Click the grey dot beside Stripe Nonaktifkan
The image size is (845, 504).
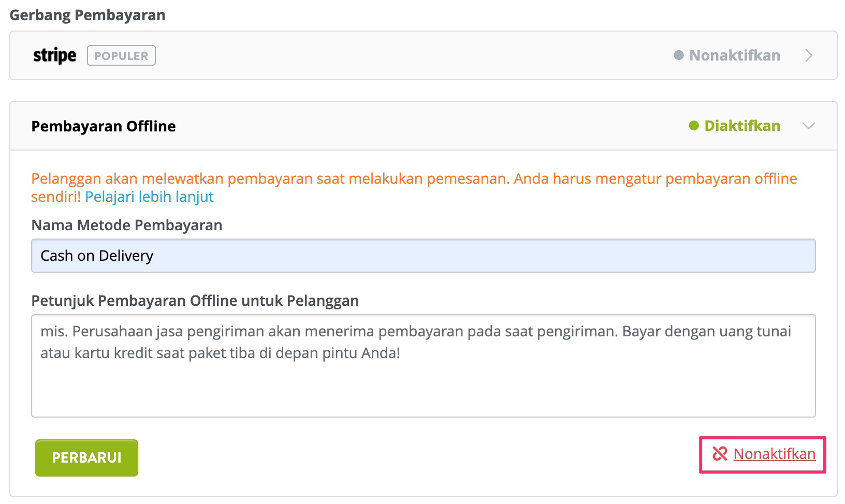[x=679, y=55]
